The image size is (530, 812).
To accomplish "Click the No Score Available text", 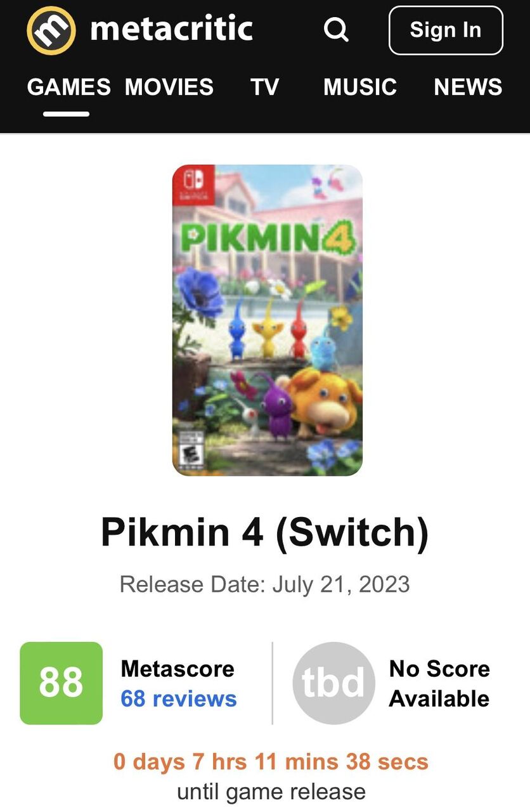I will (439, 684).
